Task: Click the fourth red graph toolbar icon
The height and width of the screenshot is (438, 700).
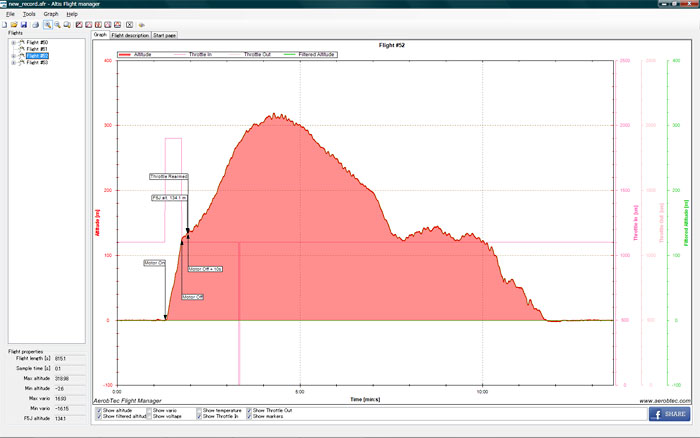Action: click(x=108, y=25)
